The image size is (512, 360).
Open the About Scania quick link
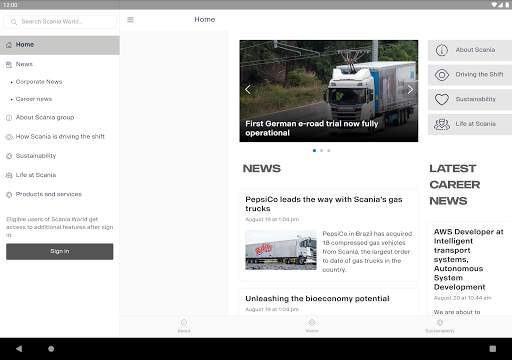pos(470,50)
